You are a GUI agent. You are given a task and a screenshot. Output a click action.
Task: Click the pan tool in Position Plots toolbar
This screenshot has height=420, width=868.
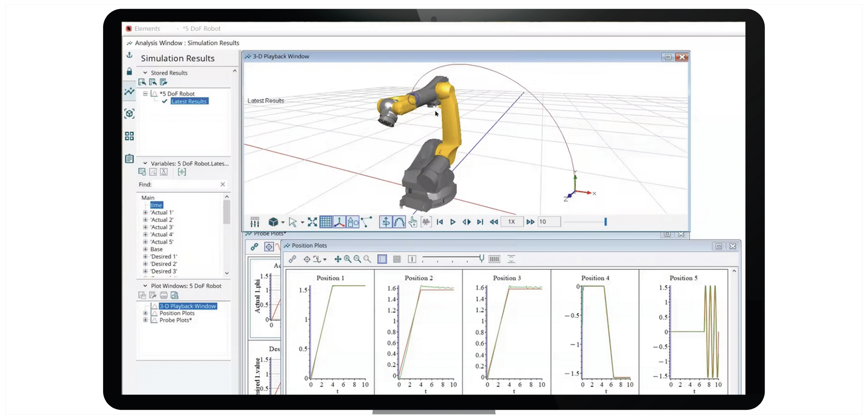coord(338,259)
